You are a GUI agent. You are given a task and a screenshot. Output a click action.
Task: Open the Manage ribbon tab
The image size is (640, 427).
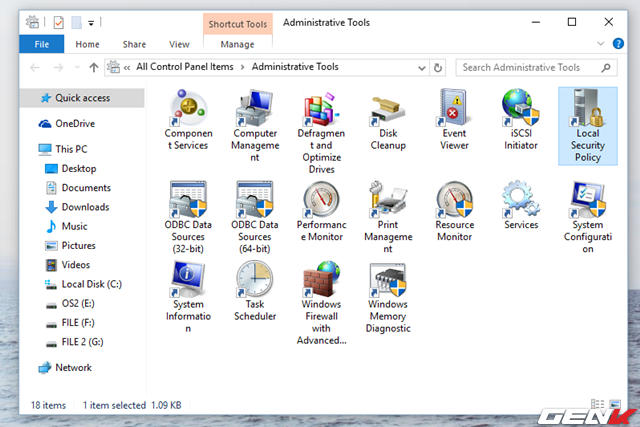(238, 44)
